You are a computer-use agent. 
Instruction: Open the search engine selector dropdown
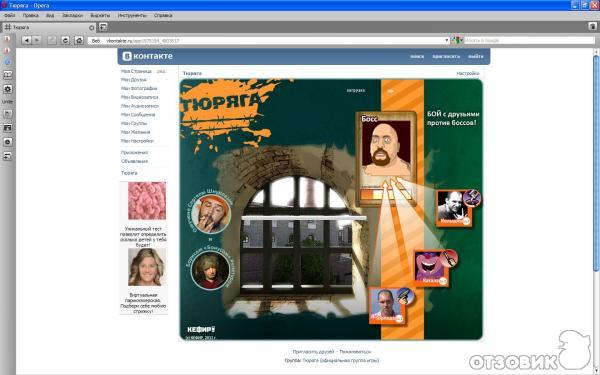pos(457,40)
